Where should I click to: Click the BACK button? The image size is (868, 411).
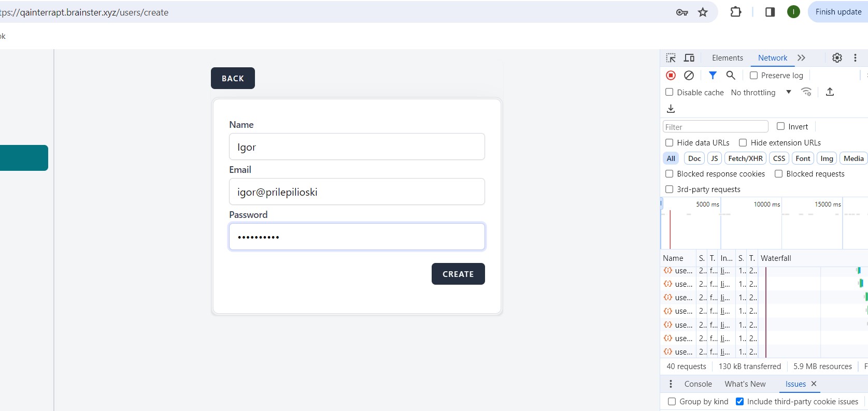point(233,78)
